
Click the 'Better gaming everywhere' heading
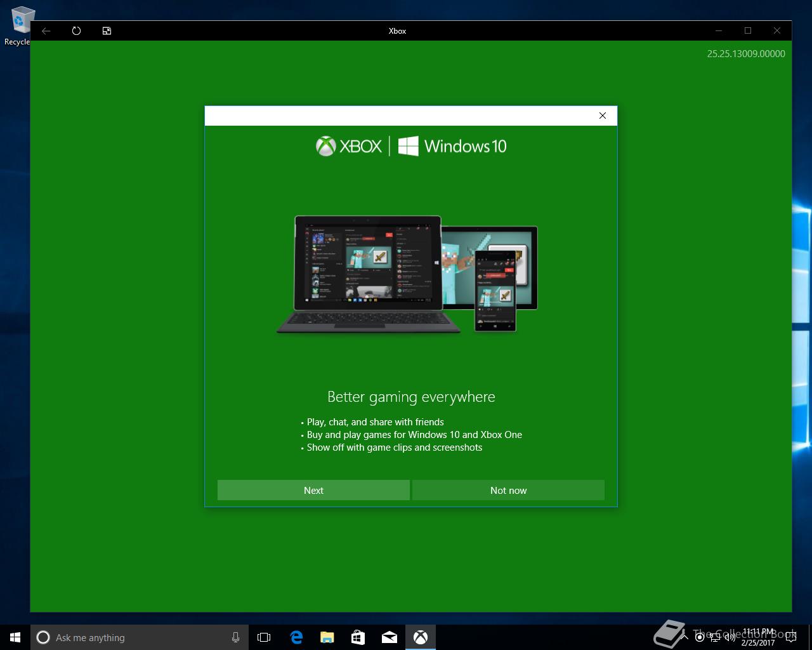point(411,397)
